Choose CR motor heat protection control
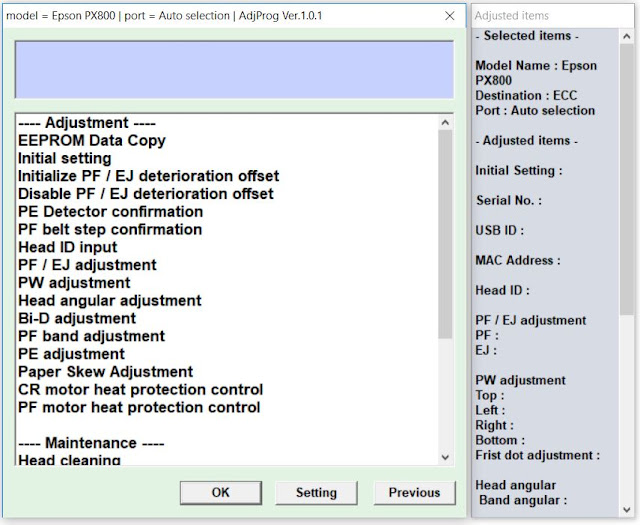Screen dimensions: 640x525 point(140,390)
